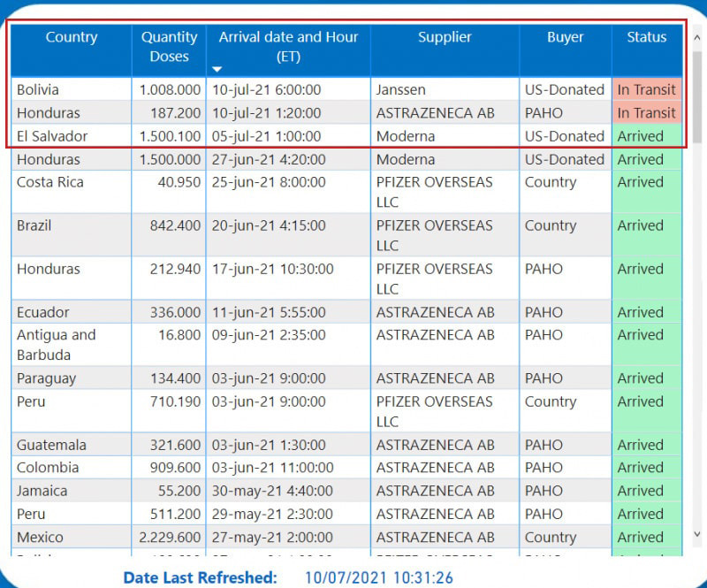Select the Supplier column header
707x588 pixels.
445,37
